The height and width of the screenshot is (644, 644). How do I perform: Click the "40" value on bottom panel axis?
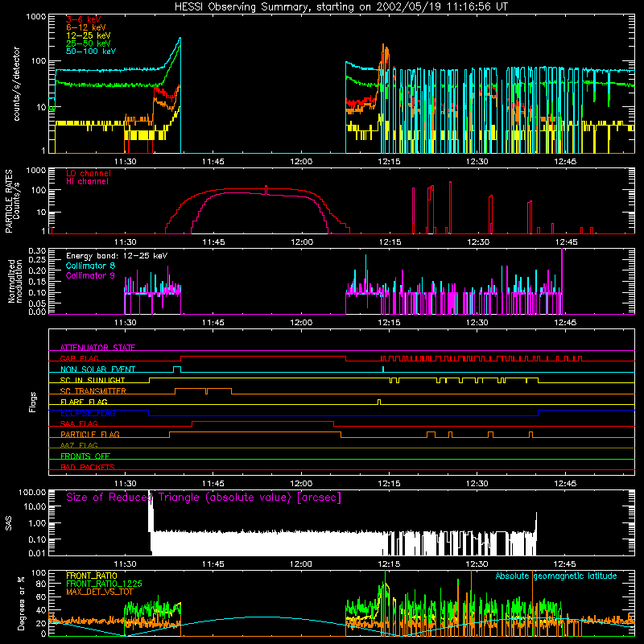42,610
